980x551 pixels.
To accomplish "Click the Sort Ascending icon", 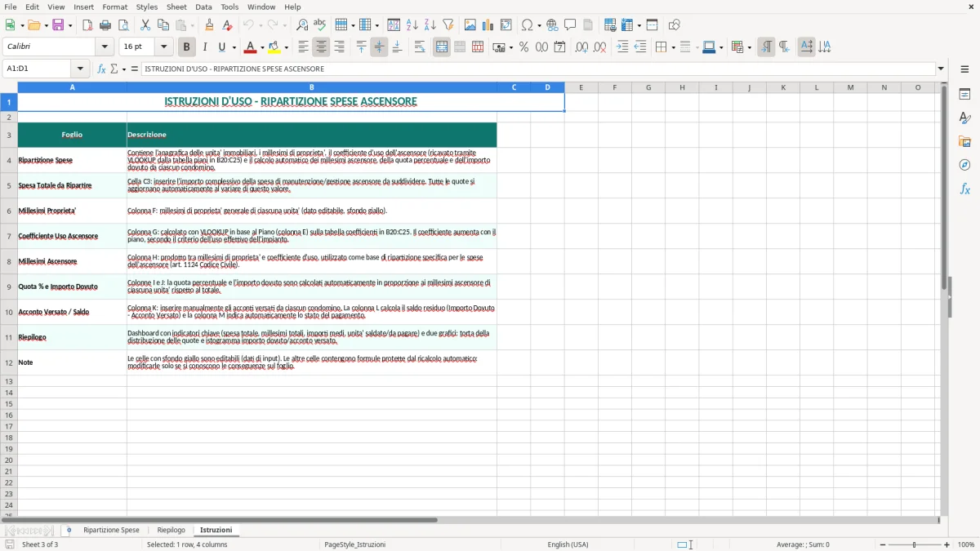I will [412, 25].
